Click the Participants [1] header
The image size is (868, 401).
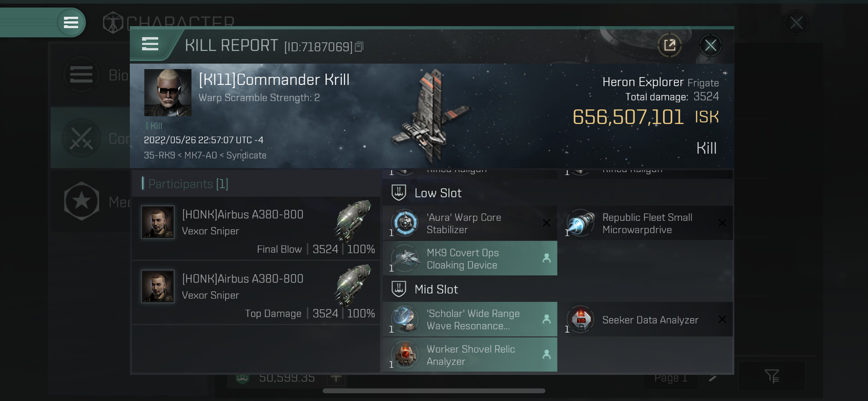pyautogui.click(x=188, y=184)
